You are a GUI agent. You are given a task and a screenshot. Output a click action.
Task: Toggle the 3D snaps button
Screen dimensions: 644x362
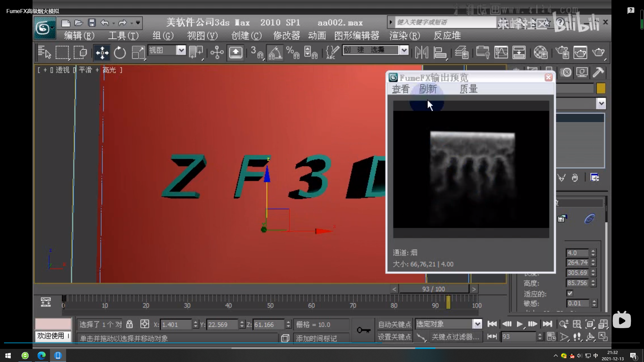[257, 53]
